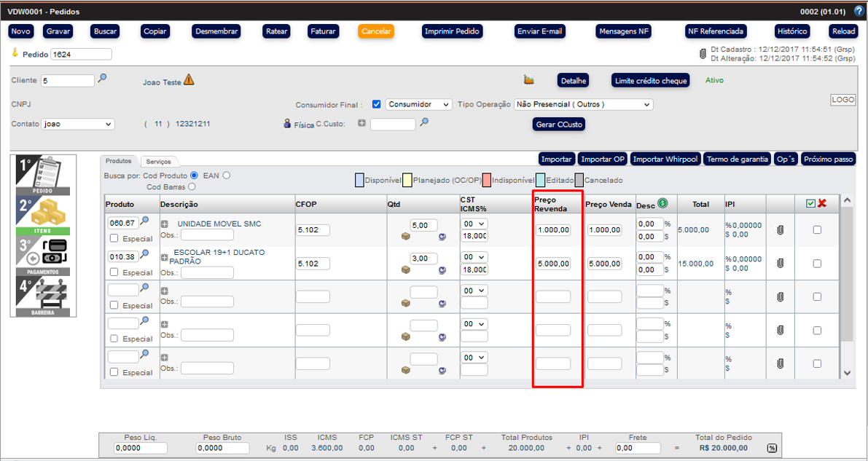The width and height of the screenshot is (868, 461).
Task: Click the red X delete icon in header
Action: [822, 203]
